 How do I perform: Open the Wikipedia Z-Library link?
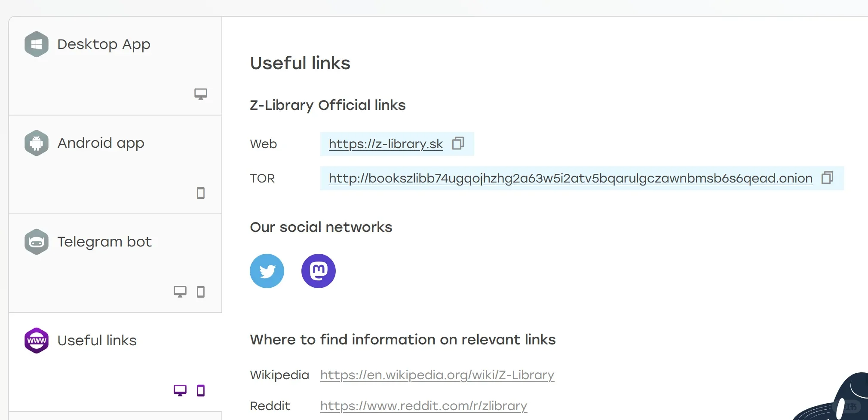tap(437, 375)
